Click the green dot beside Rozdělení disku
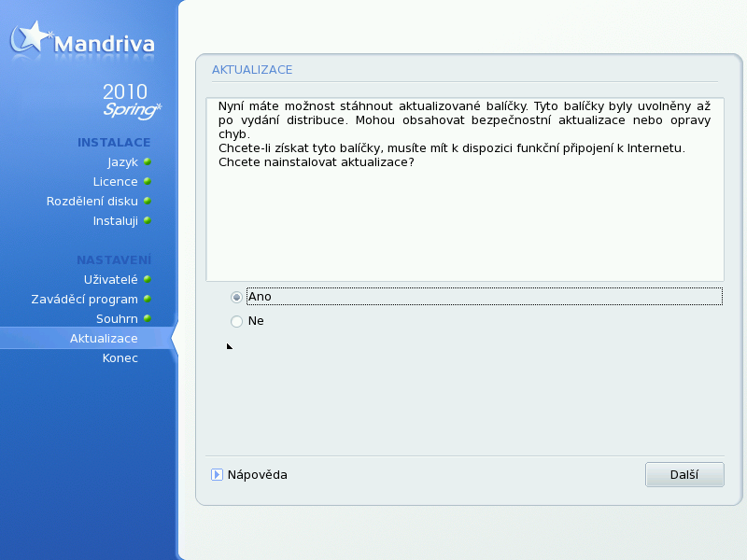This screenshot has height=560, width=747. tap(148, 201)
